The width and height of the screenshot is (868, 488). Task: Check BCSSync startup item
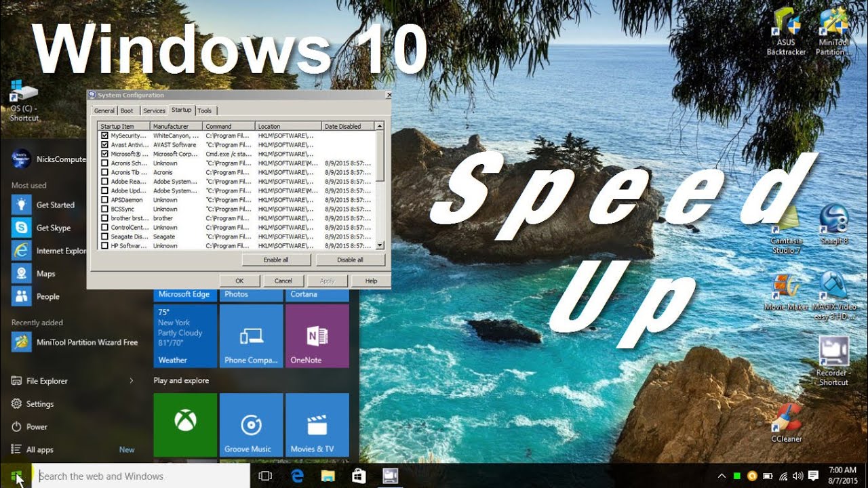[104, 209]
